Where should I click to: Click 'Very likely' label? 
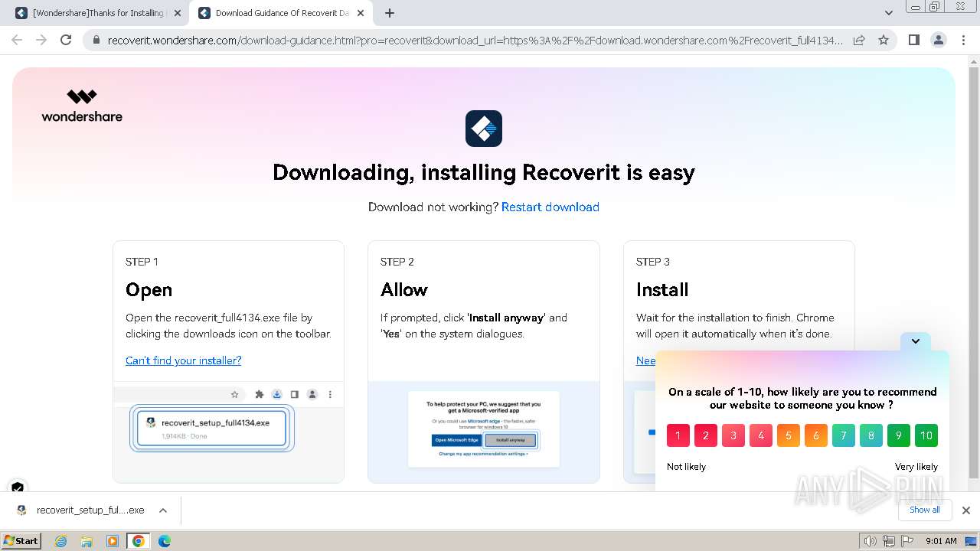(916, 467)
